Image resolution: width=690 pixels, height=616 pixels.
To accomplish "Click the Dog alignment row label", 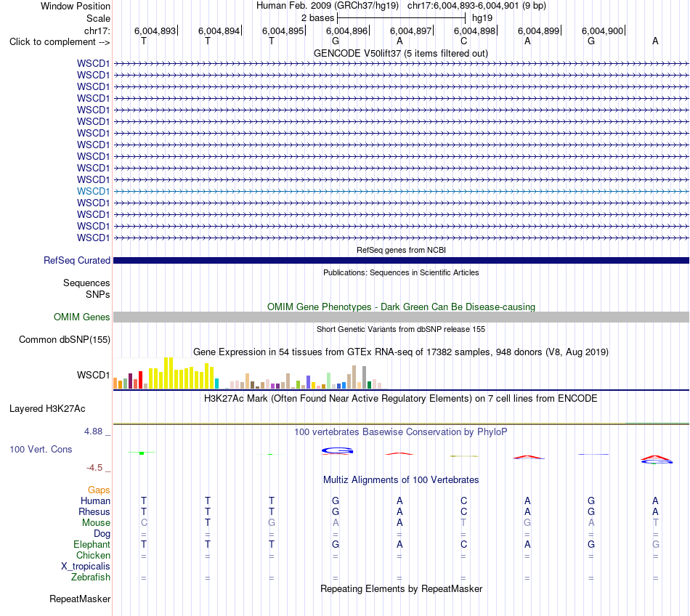I will [x=102, y=534].
